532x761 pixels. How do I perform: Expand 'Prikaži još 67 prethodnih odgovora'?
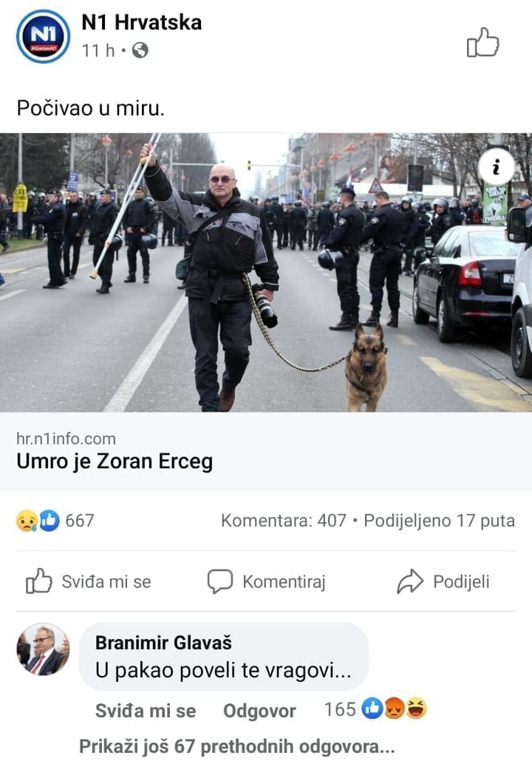(x=236, y=746)
